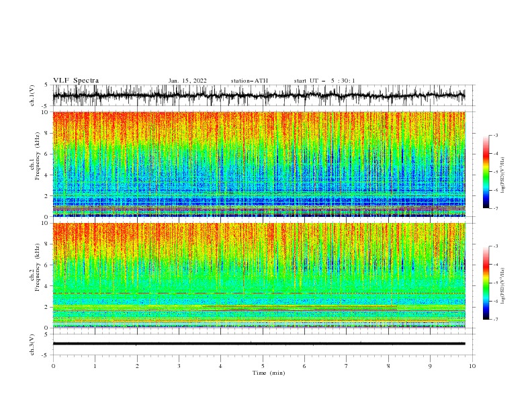The image size is (532, 411).
Task: Click the ch.2 spectrogram 10 kHz tick label
Action: click(x=44, y=223)
